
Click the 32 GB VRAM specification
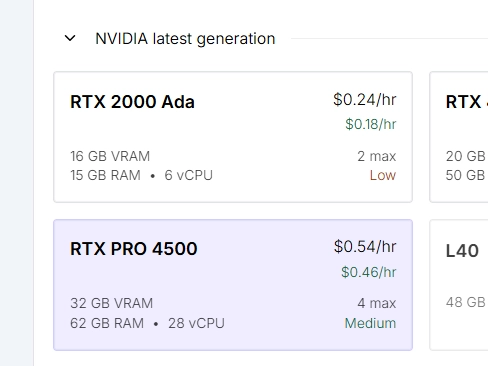[111, 303]
